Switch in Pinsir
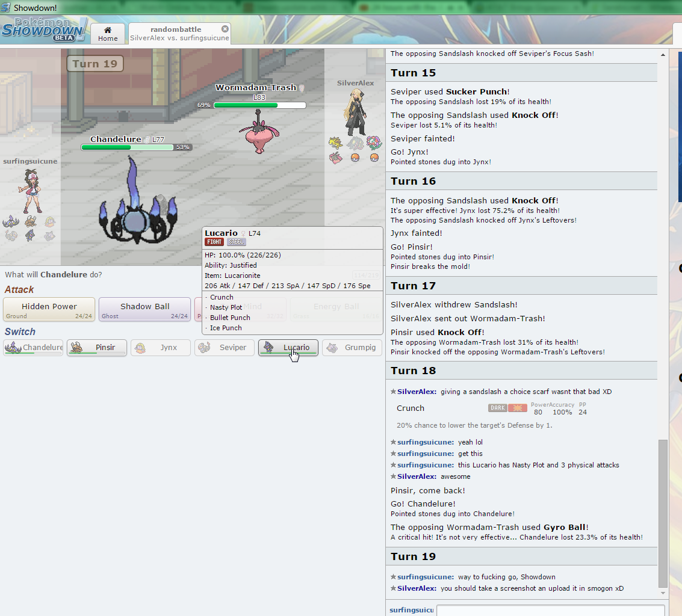 pos(96,347)
